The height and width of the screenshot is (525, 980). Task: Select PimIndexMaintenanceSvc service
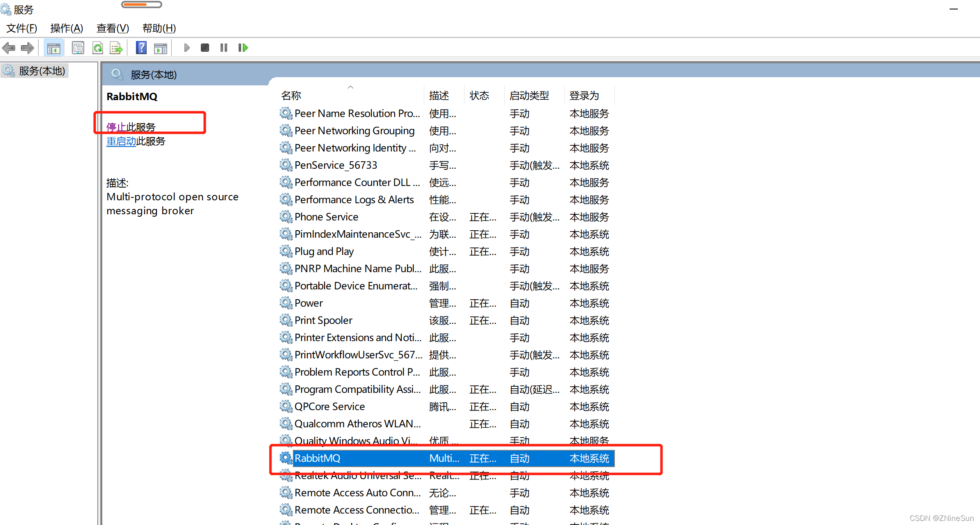pos(447,234)
